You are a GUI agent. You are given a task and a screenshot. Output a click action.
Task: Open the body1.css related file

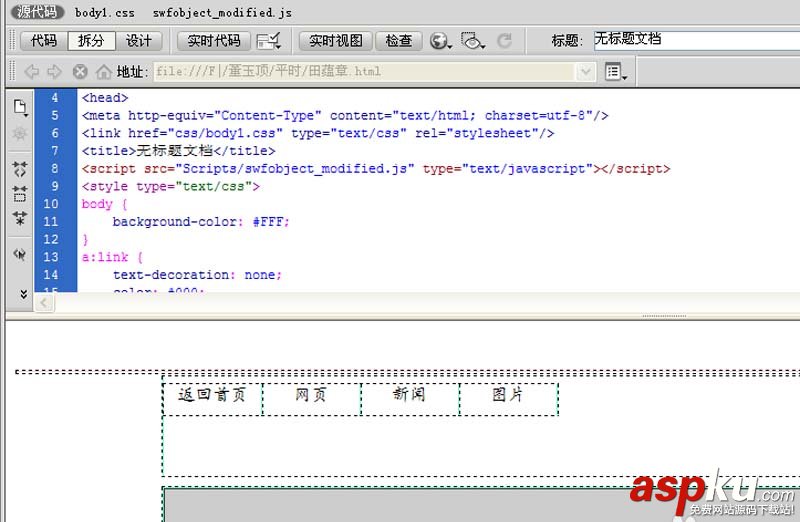[105, 13]
